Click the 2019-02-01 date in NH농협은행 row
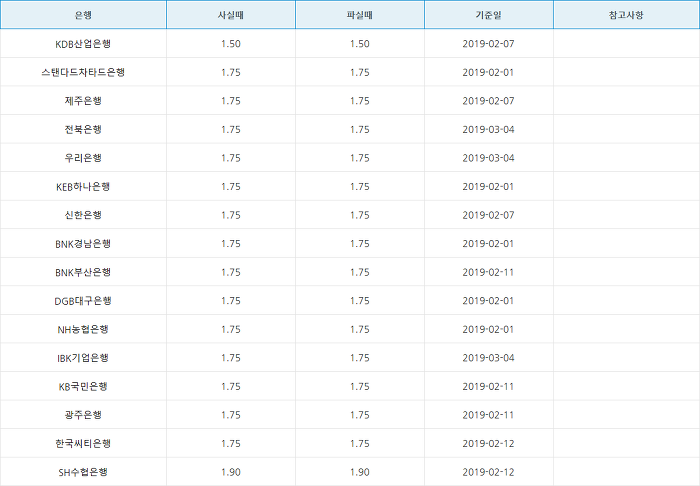700x486 pixels. (488, 329)
